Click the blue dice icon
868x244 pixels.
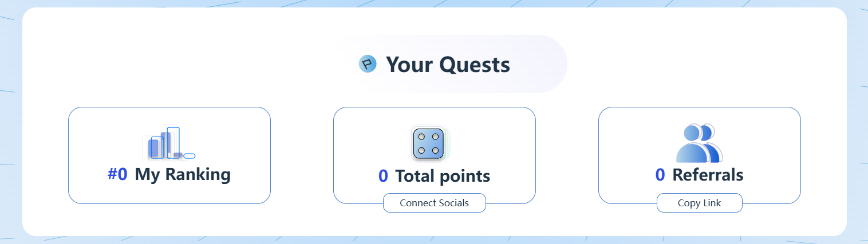(429, 143)
